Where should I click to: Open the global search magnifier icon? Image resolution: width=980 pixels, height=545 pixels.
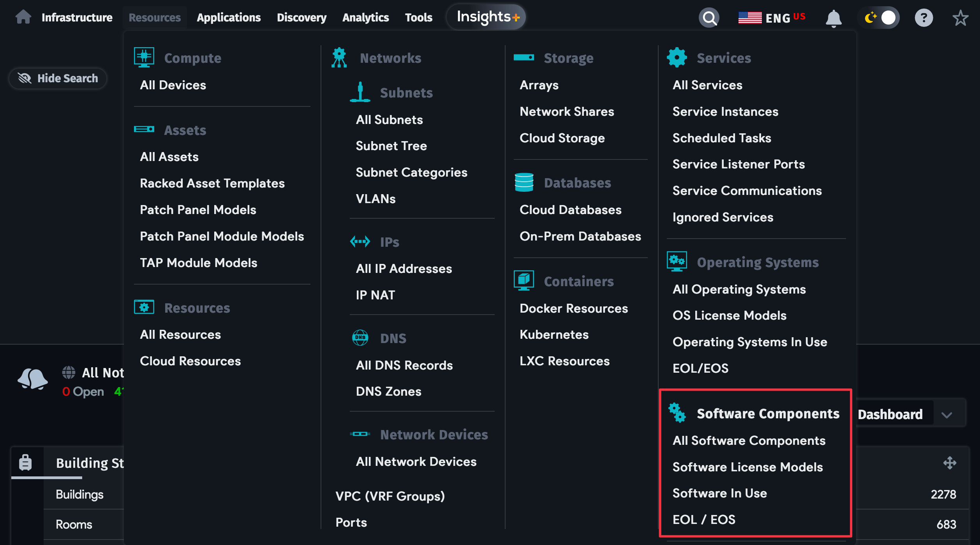pos(709,18)
